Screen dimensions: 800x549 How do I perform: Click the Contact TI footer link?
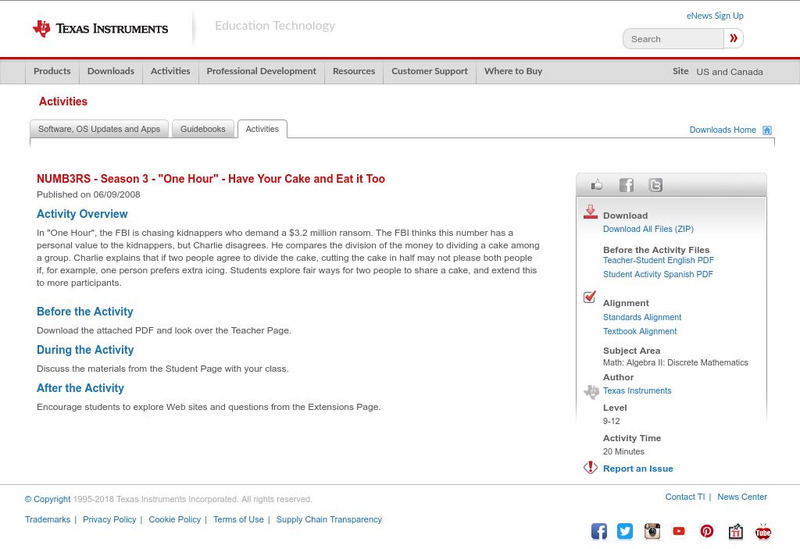(685, 497)
